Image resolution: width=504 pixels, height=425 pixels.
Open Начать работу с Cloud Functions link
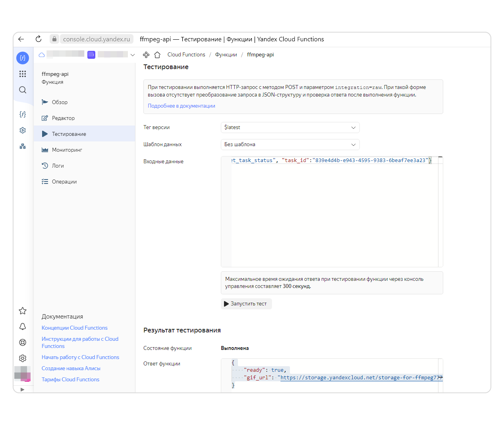coord(80,357)
